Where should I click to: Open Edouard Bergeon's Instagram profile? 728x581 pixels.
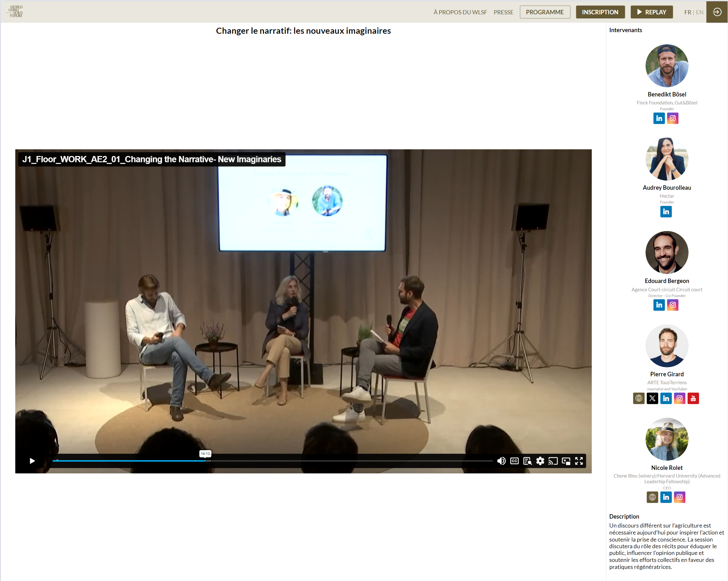(x=673, y=305)
